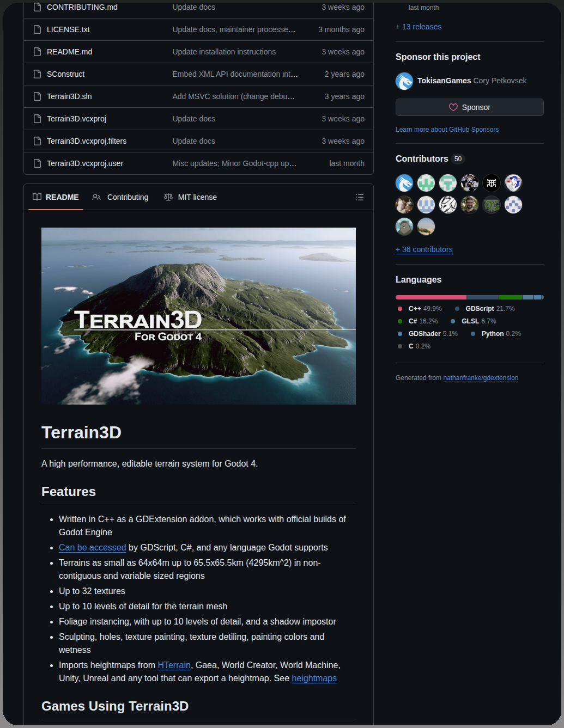Click file icon beside README.md row
Screen dimensions: 564x728
[37, 52]
